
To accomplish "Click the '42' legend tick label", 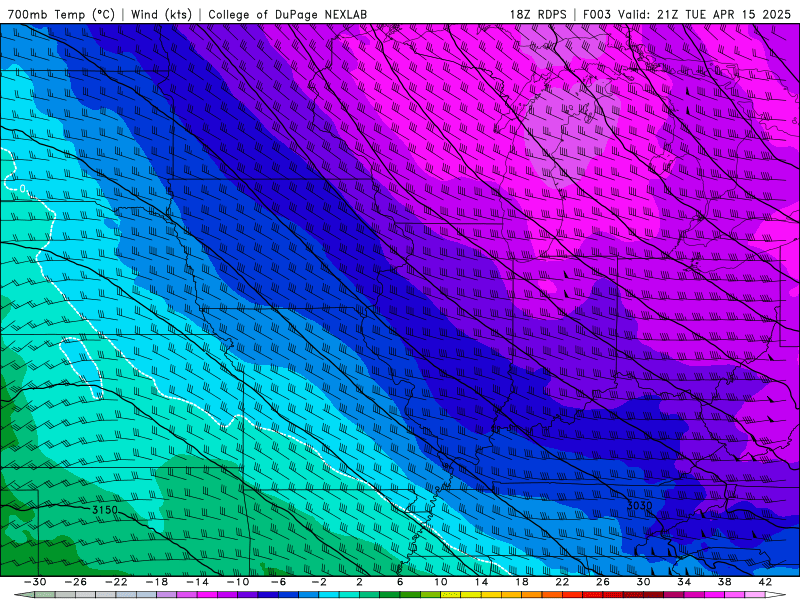I will 765,582.
